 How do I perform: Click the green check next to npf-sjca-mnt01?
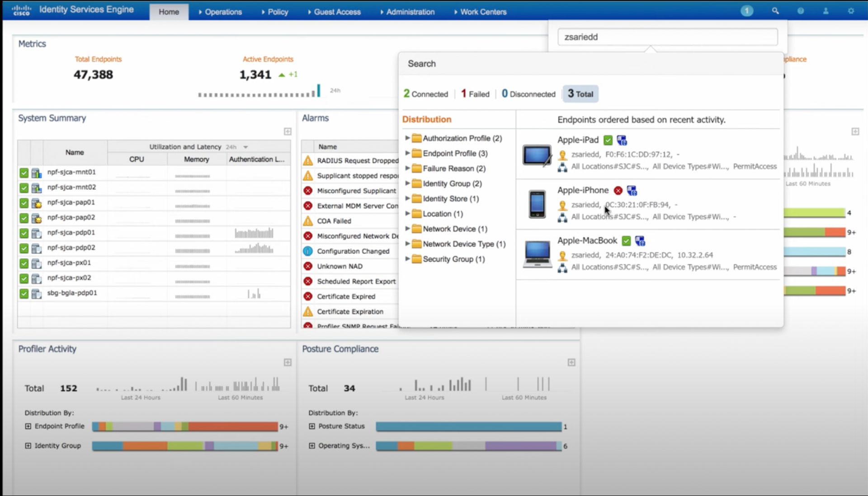[x=24, y=173]
